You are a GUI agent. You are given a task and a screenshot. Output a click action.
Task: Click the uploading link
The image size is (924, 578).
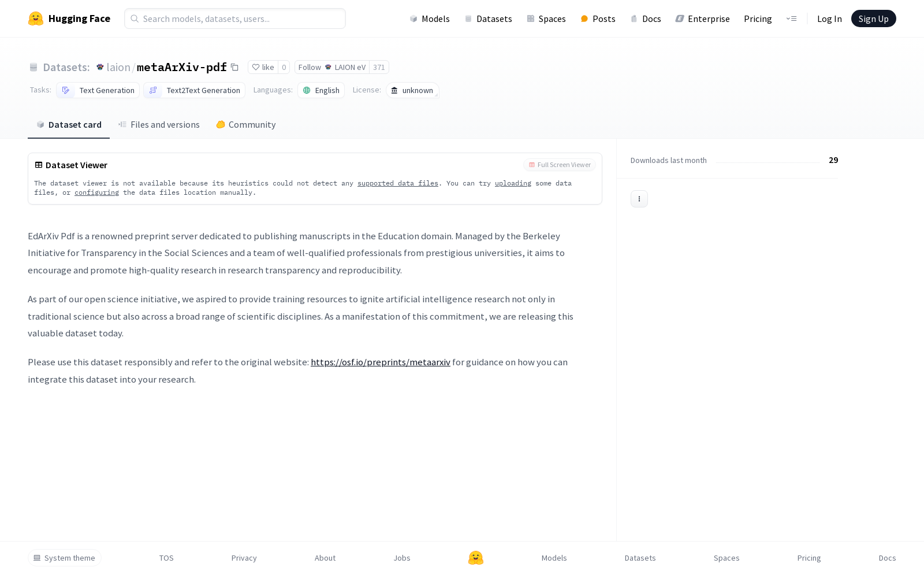[x=513, y=183]
